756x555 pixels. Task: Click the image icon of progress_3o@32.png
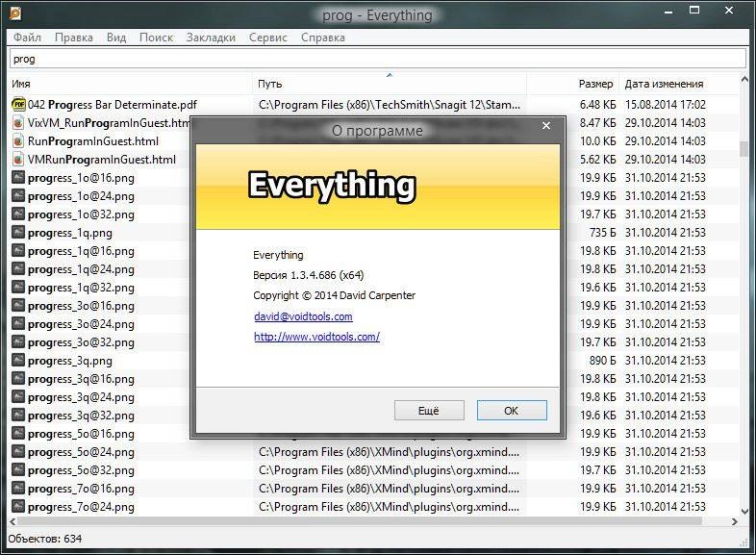[18, 342]
